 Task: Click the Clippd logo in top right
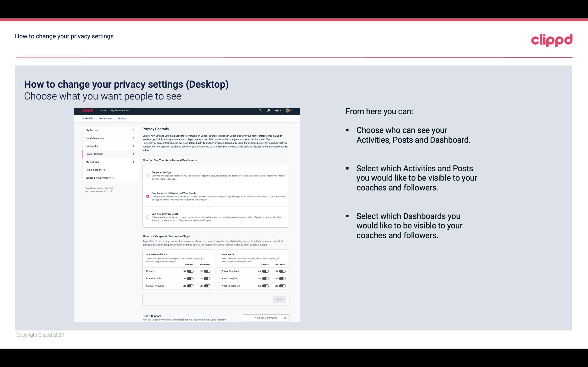tap(552, 40)
